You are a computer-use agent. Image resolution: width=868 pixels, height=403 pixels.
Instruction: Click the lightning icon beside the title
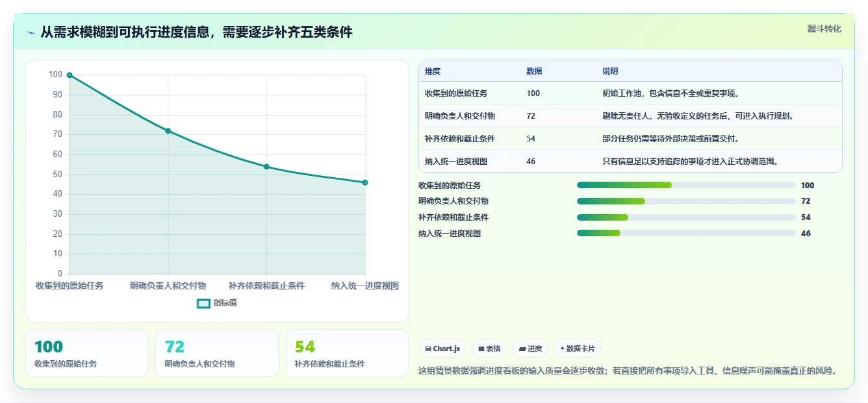click(x=31, y=32)
